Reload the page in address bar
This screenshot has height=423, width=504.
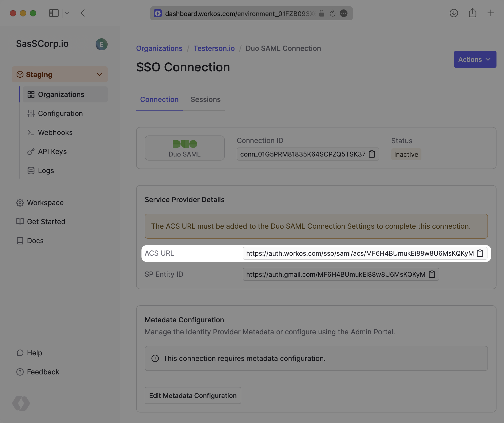click(332, 13)
